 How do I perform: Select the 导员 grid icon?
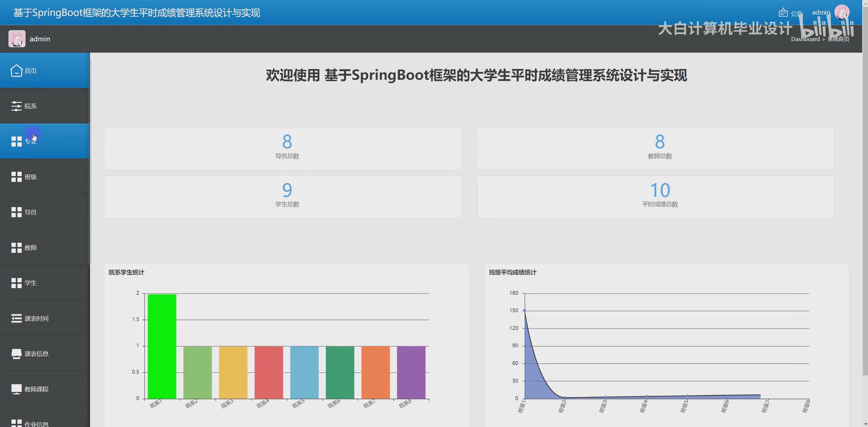pos(16,212)
